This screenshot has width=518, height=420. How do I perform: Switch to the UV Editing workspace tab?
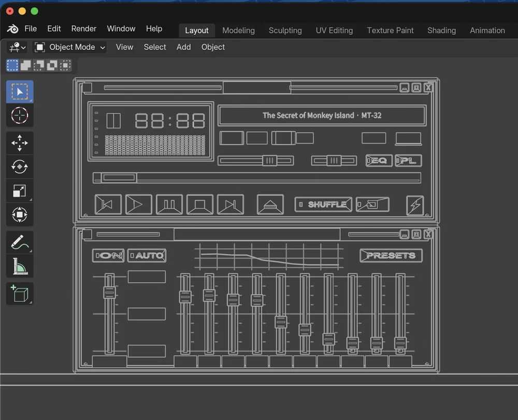[x=334, y=31]
